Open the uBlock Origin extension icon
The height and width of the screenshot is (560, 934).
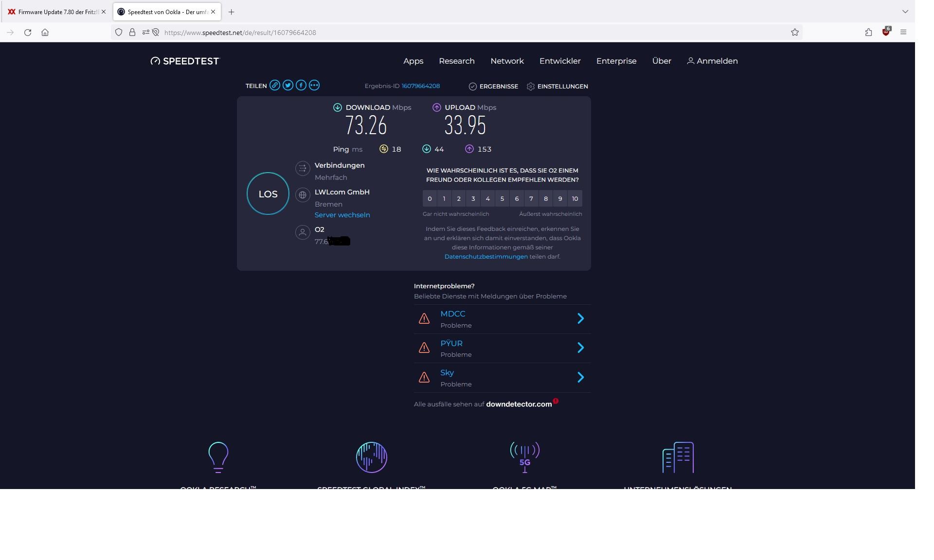886,32
